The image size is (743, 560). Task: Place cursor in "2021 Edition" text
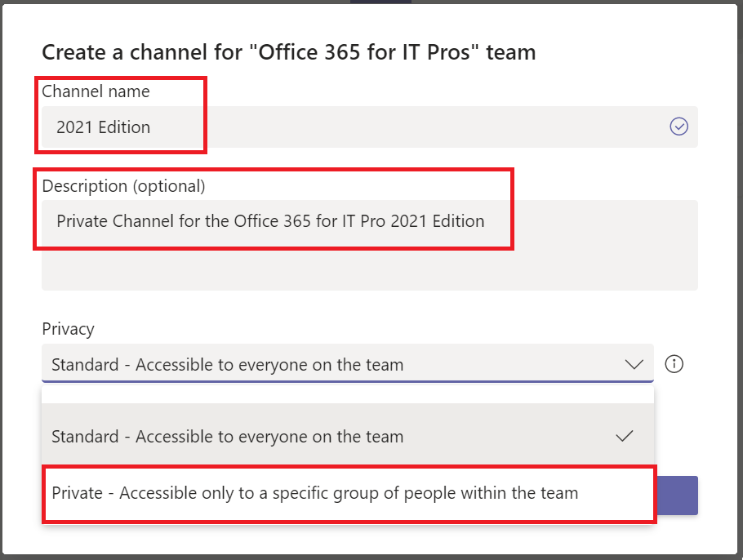point(103,127)
